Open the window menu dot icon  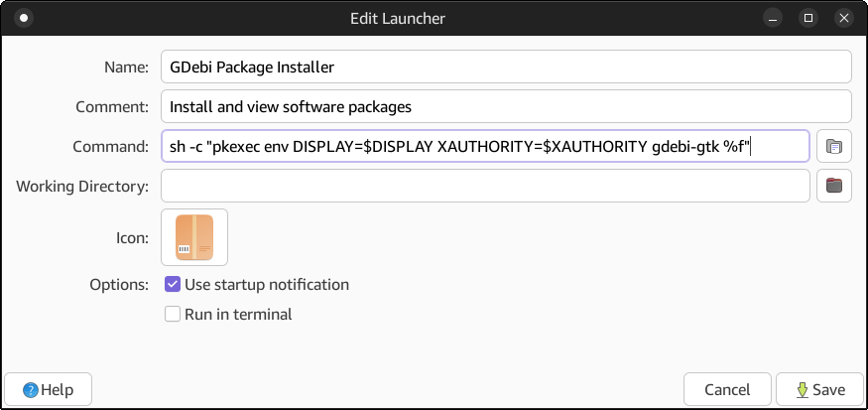point(24,18)
